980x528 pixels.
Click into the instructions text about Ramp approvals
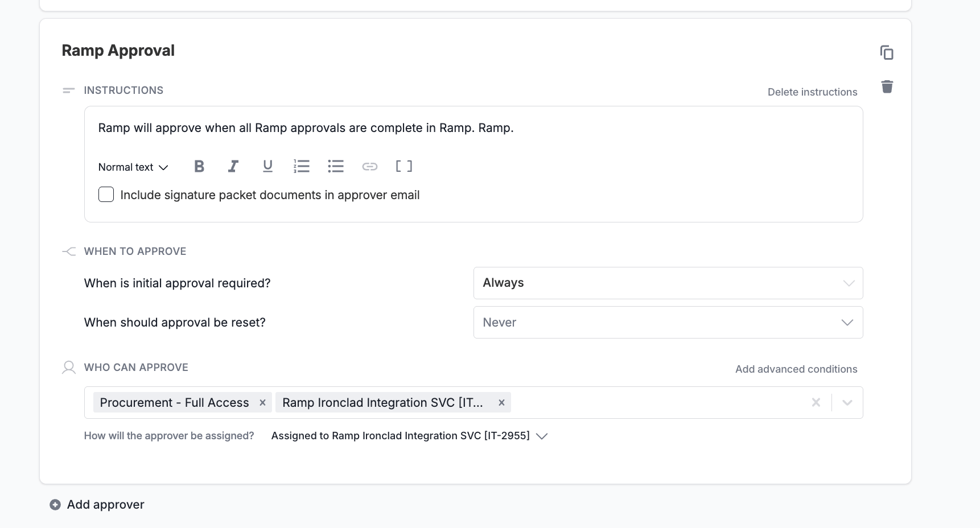pyautogui.click(x=306, y=127)
